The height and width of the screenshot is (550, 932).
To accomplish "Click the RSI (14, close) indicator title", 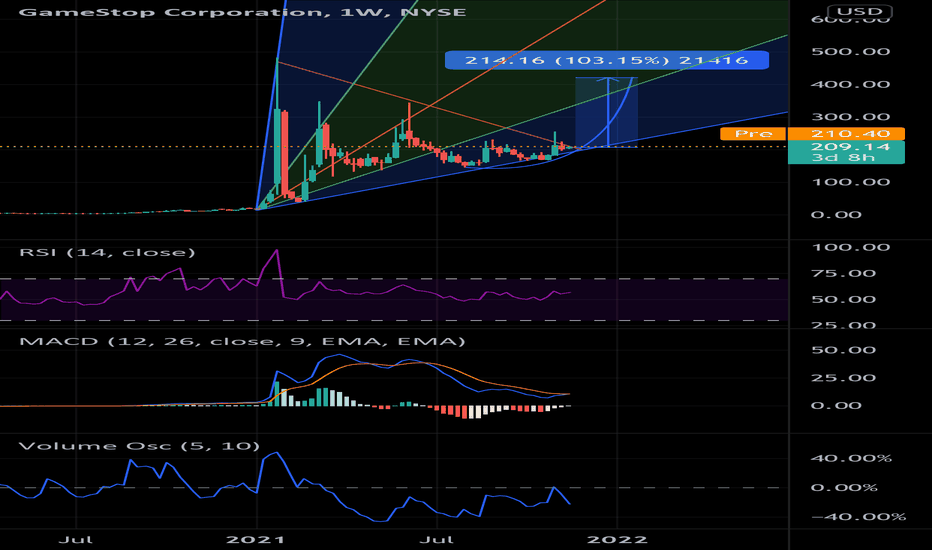I will pos(107,253).
